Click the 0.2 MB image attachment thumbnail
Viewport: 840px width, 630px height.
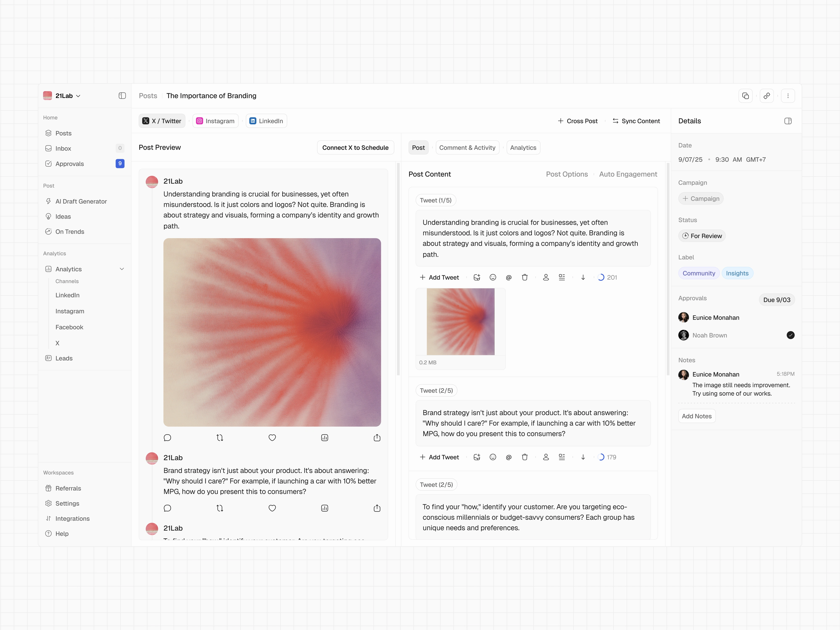460,322
